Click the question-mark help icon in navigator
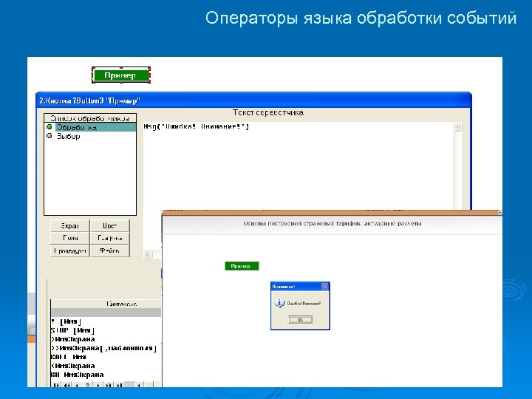532x399 pixels. point(87,385)
